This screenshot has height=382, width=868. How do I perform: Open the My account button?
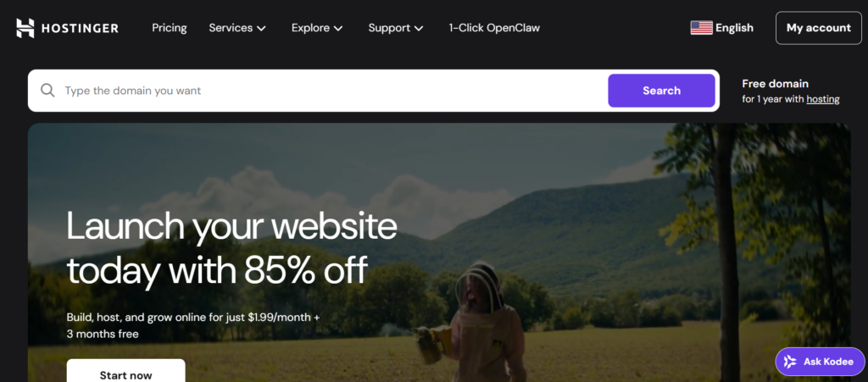tap(819, 28)
